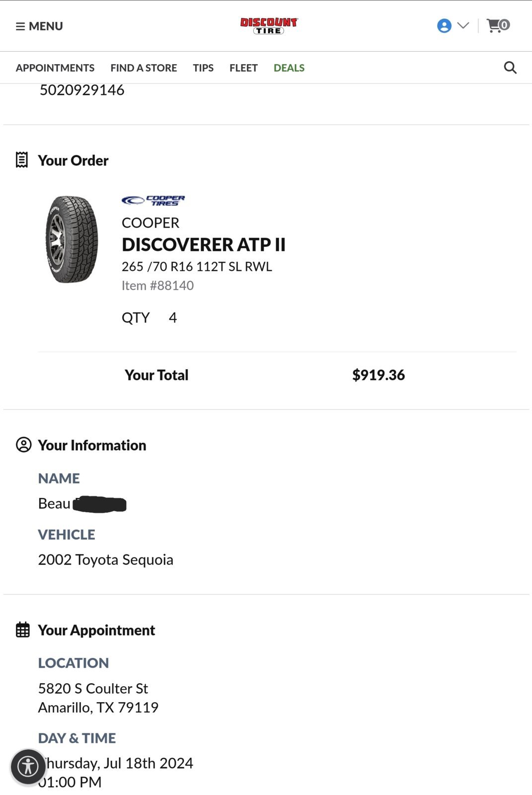
Task: Click the Cooper Tires brand logo
Action: pos(153,200)
